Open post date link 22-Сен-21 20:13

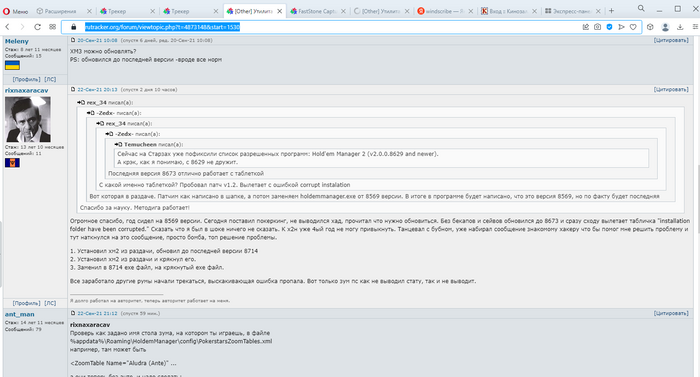pos(97,89)
